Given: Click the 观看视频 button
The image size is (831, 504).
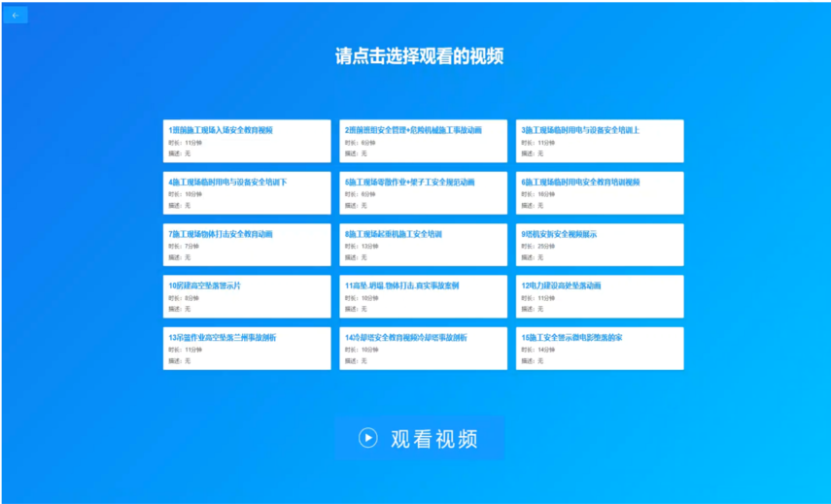Looking at the screenshot, I should pyautogui.click(x=419, y=438).
